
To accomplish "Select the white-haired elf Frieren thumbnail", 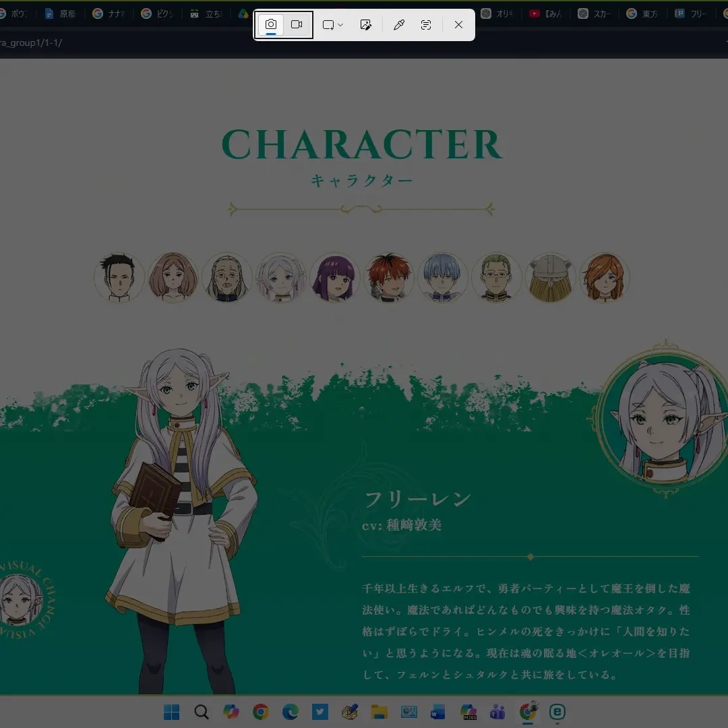I will click(281, 278).
